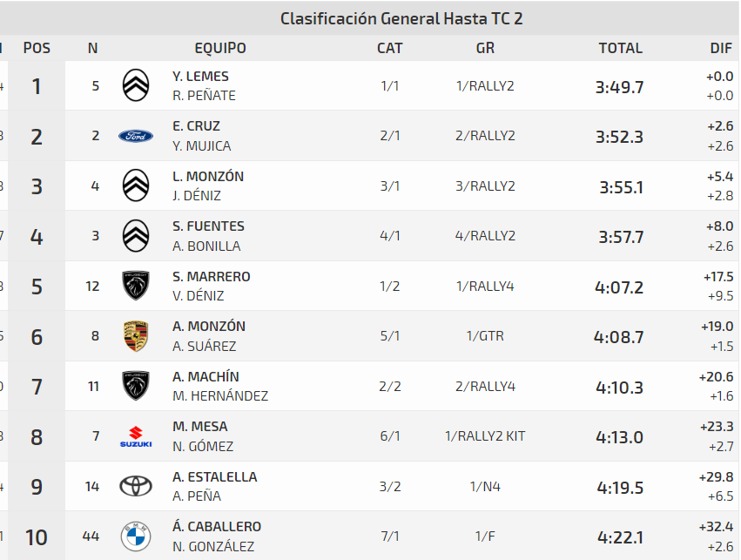Click the Ford logo beside E. Cruz
The image size is (741, 560).
(135, 136)
